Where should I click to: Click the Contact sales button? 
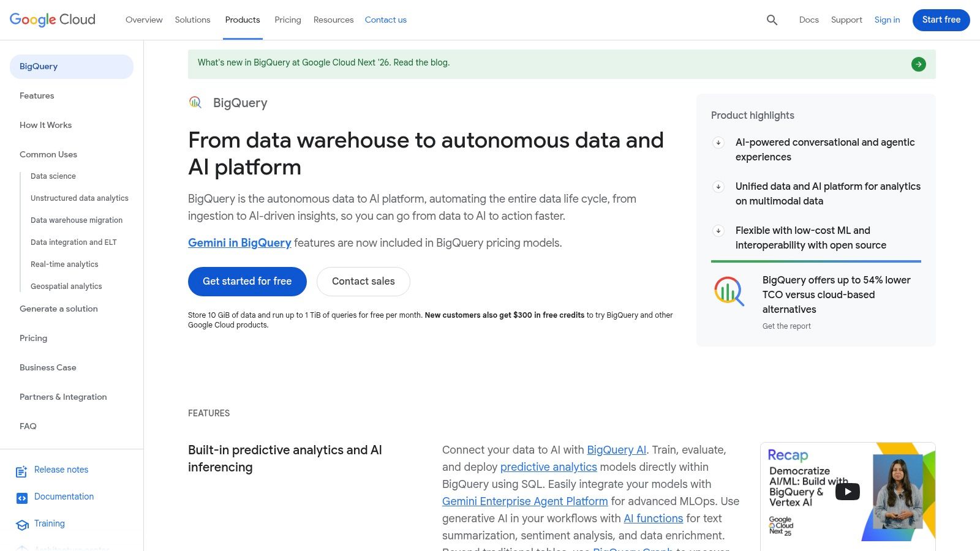(x=363, y=282)
